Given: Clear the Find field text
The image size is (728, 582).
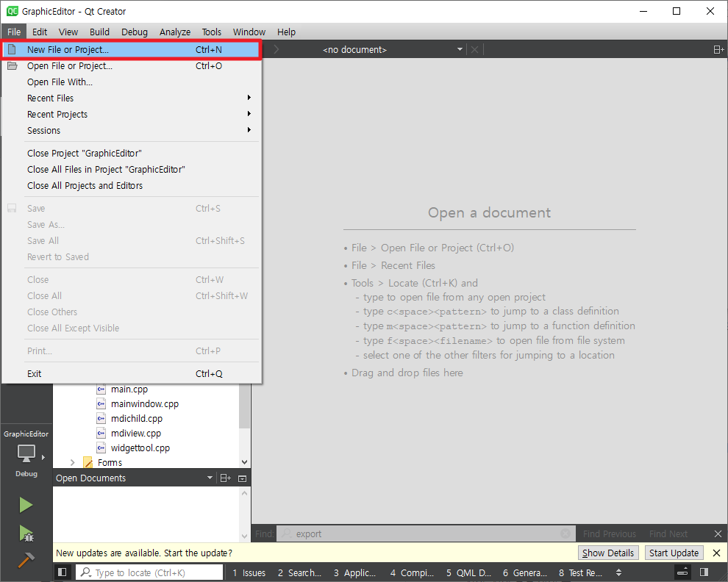Looking at the screenshot, I should 565,533.
